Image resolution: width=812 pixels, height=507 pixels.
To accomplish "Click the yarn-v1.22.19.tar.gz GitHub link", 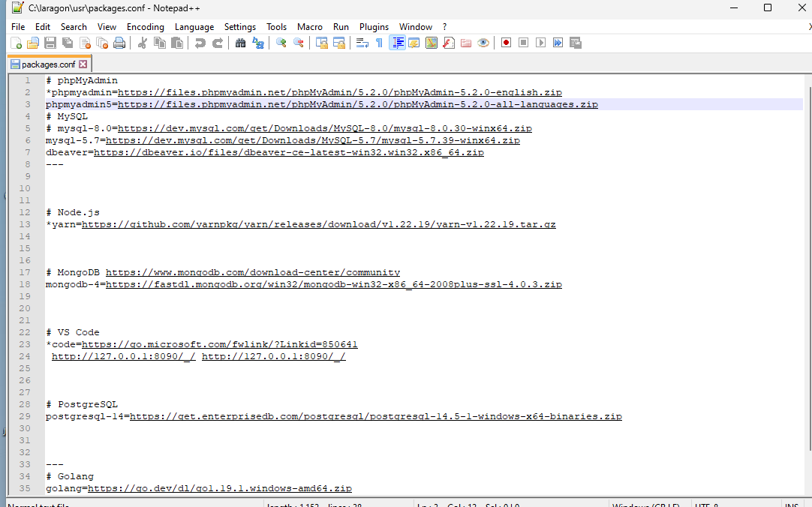I will (318, 224).
